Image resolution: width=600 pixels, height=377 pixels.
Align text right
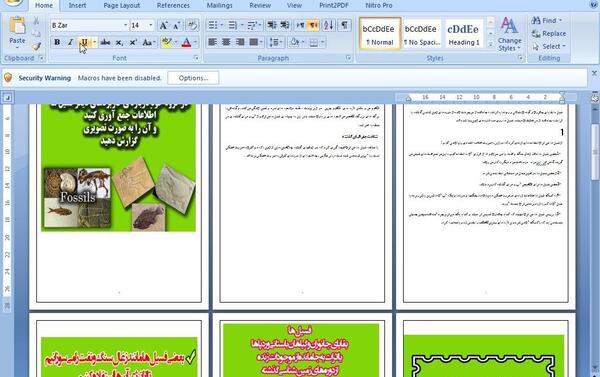240,42
